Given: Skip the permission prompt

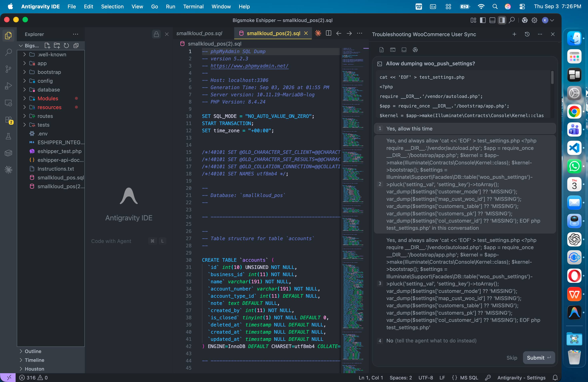Looking at the screenshot, I should point(512,358).
